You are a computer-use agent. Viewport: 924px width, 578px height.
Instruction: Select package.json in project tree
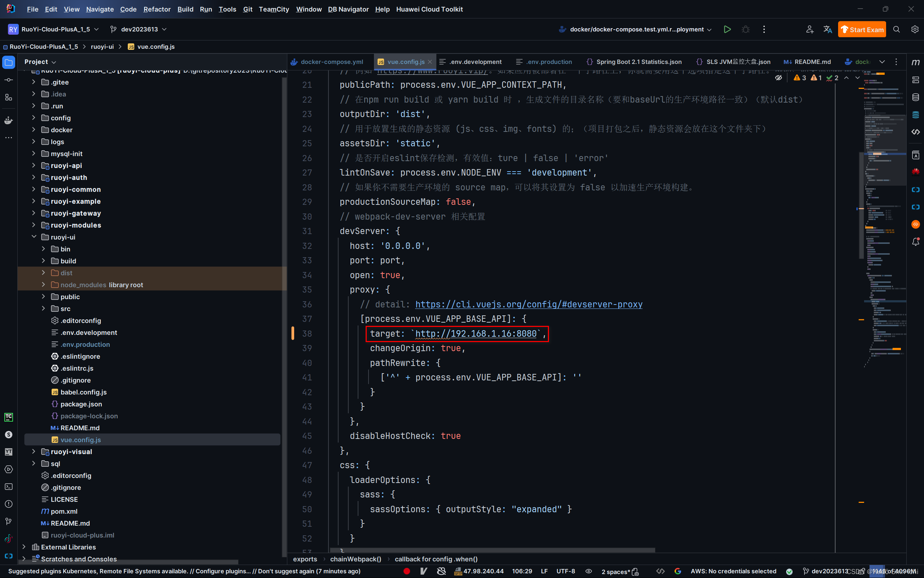81,404
